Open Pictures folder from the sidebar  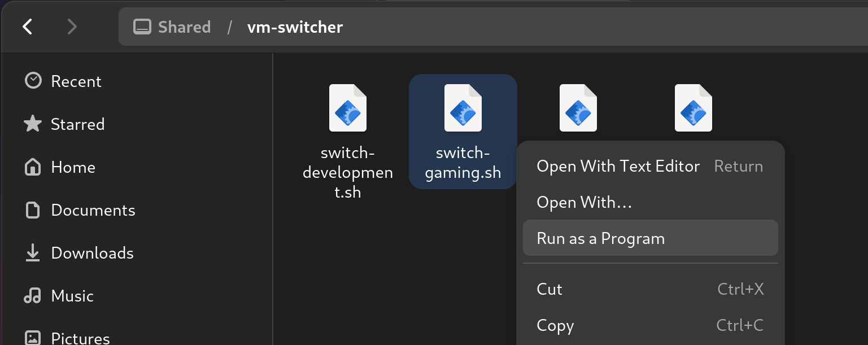click(80, 338)
